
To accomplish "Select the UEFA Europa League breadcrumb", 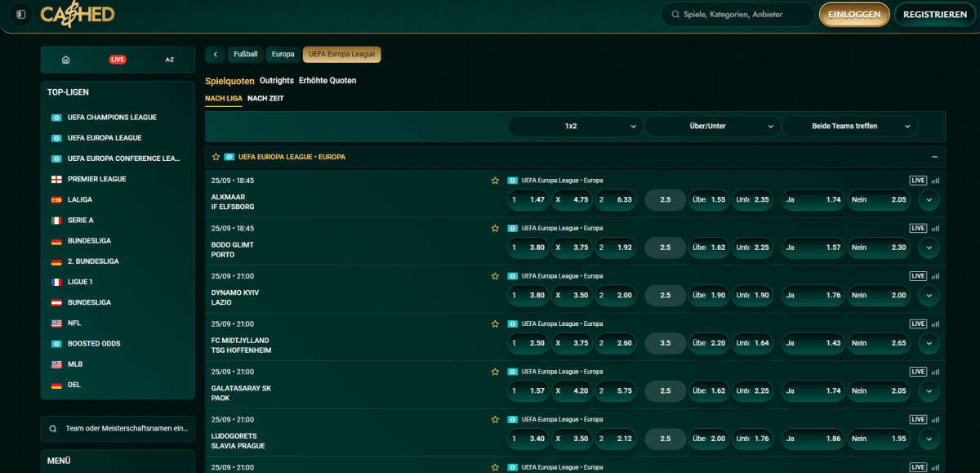I will [x=341, y=55].
